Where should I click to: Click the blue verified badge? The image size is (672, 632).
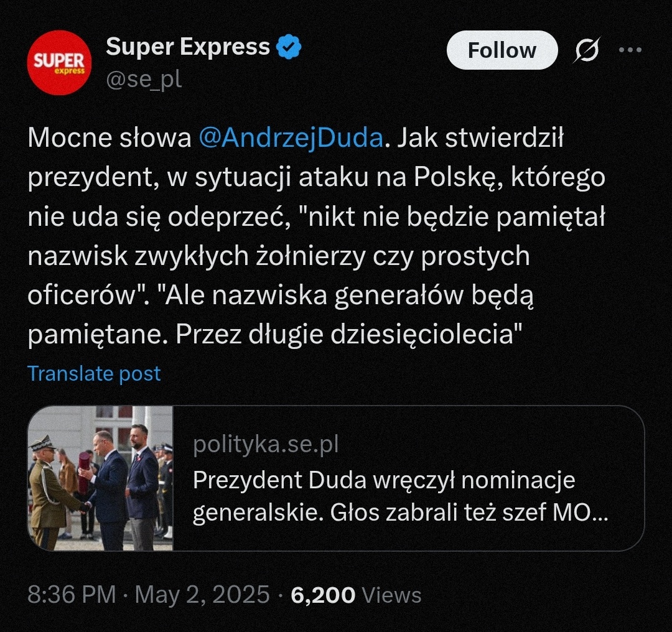289,47
